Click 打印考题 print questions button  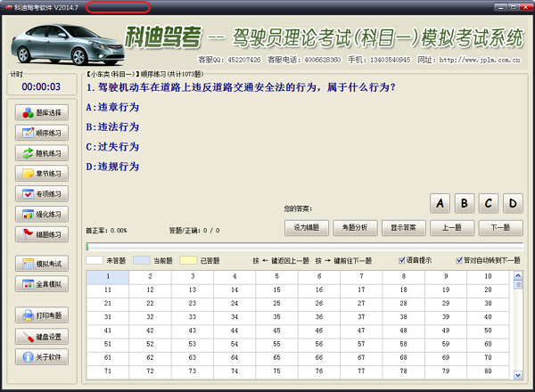(x=42, y=315)
